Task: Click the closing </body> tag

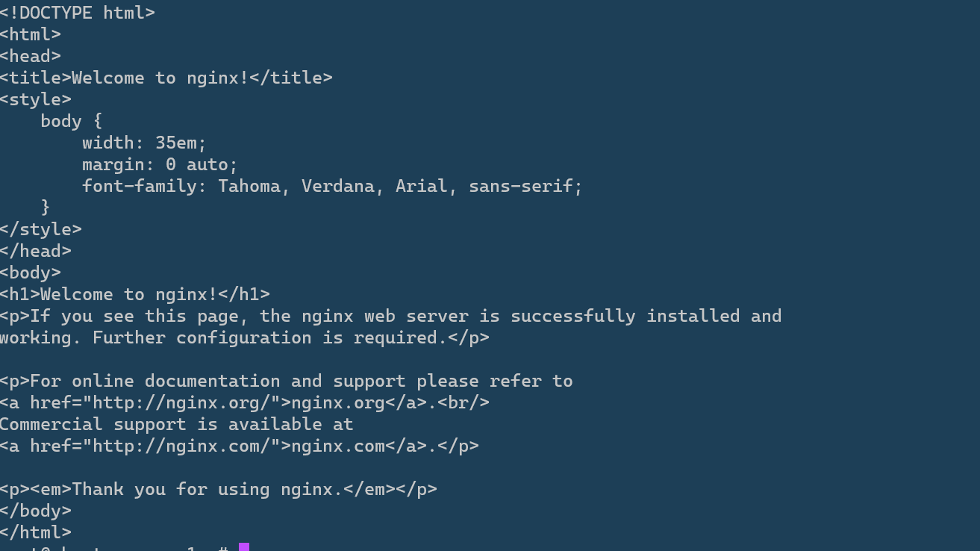Action: pyautogui.click(x=36, y=511)
